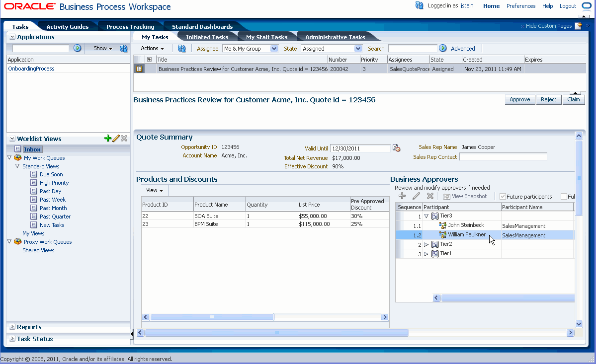Click the Advanced search link
This screenshot has width=596, height=364.
463,49
